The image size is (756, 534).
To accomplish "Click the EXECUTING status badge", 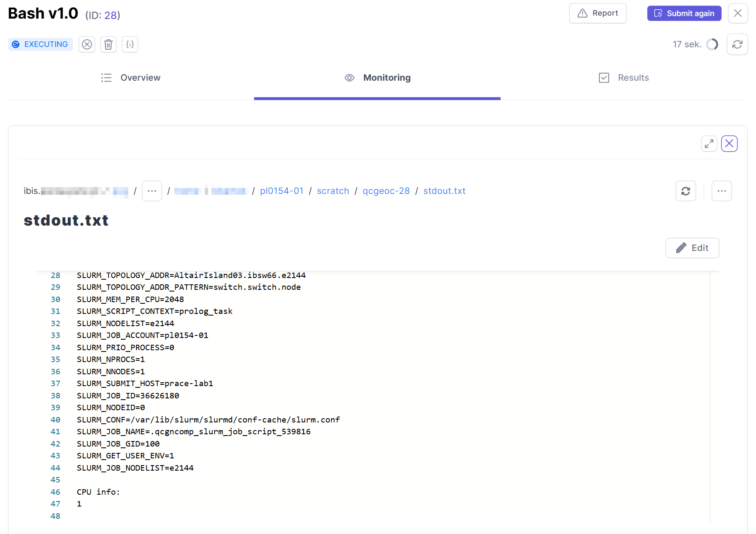I will [41, 44].
